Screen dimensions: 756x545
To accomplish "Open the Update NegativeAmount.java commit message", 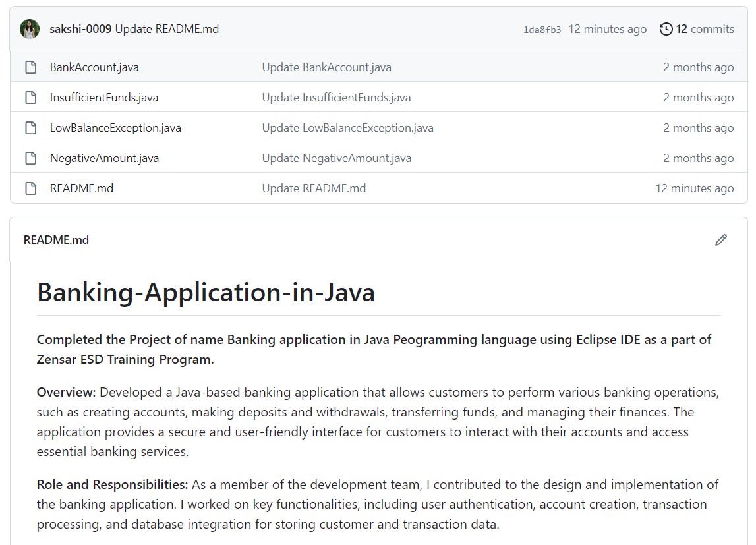I will click(x=336, y=158).
